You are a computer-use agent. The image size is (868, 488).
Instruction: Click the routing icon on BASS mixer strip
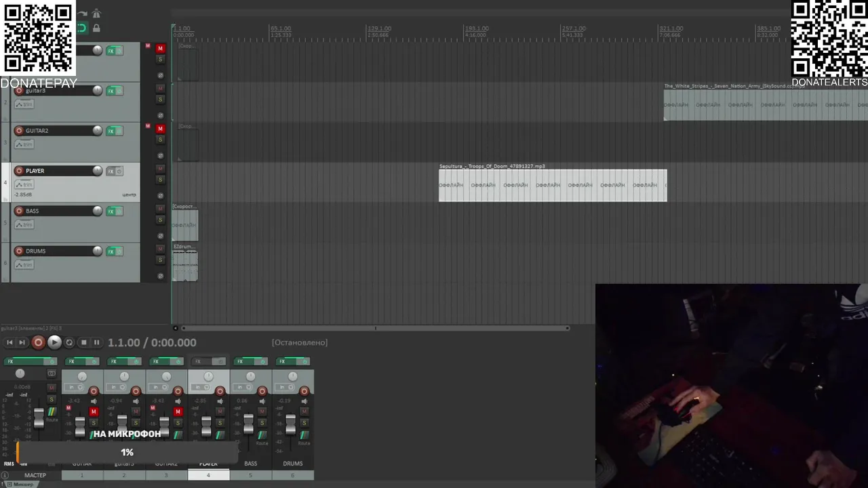point(262,434)
